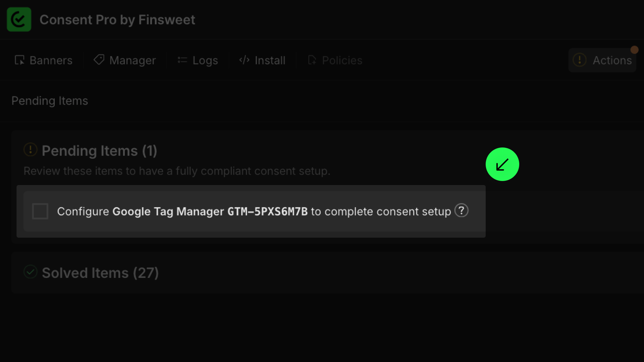This screenshot has height=362, width=644.
Task: Click the Consent Pro green logo icon
Action: pyautogui.click(x=19, y=19)
